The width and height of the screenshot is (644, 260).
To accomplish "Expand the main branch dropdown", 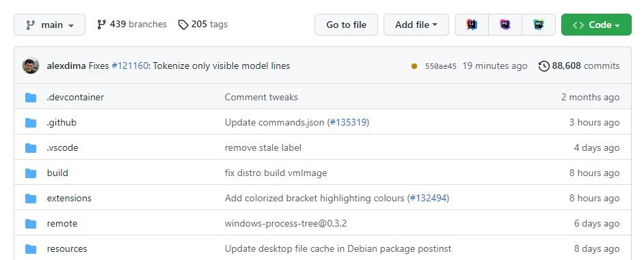I will coord(50,25).
